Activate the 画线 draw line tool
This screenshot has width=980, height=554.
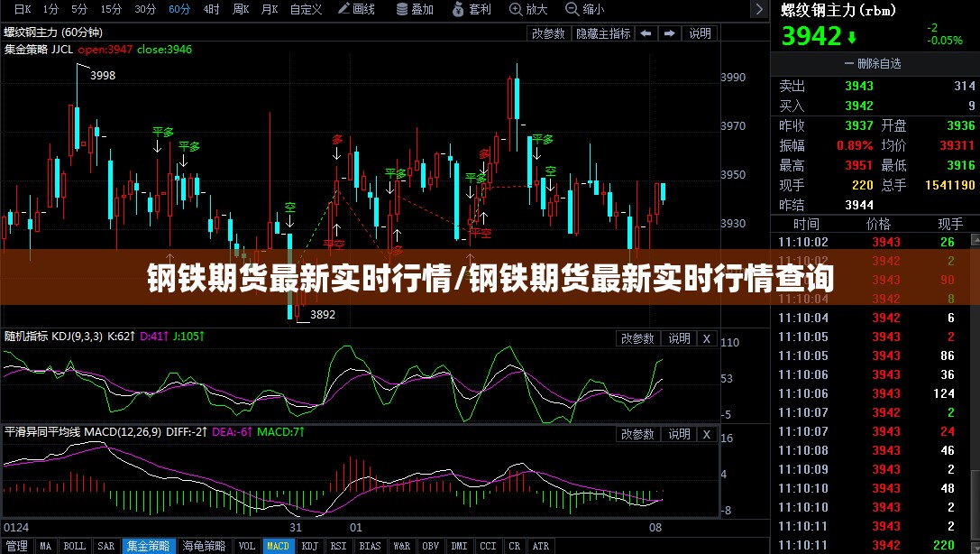(356, 9)
